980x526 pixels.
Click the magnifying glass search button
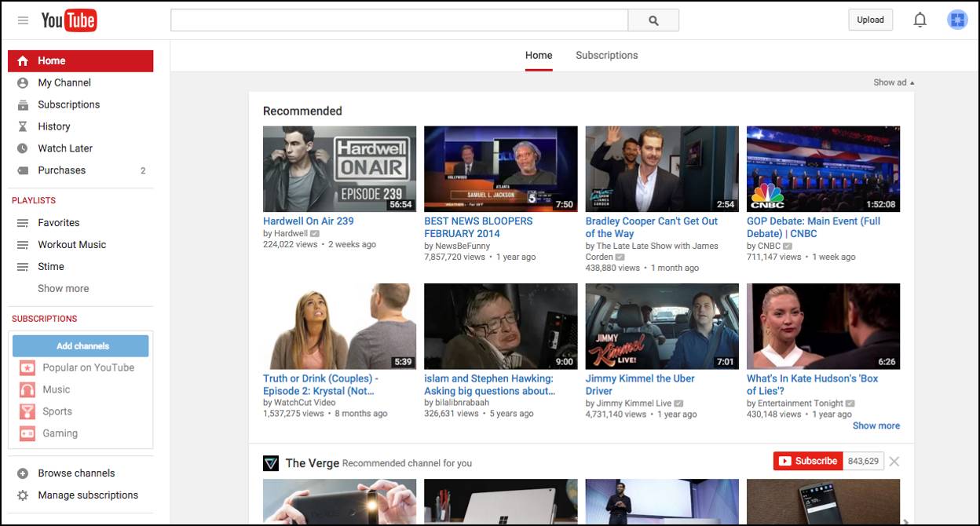tap(653, 20)
